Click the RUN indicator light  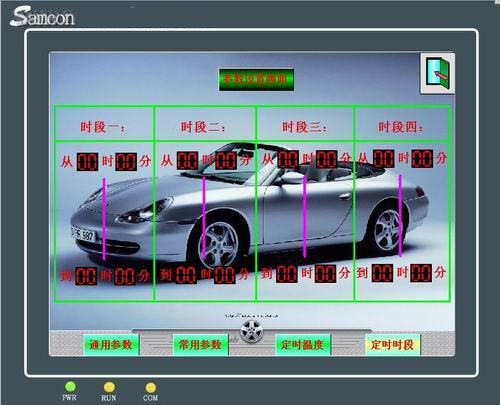click(x=109, y=387)
